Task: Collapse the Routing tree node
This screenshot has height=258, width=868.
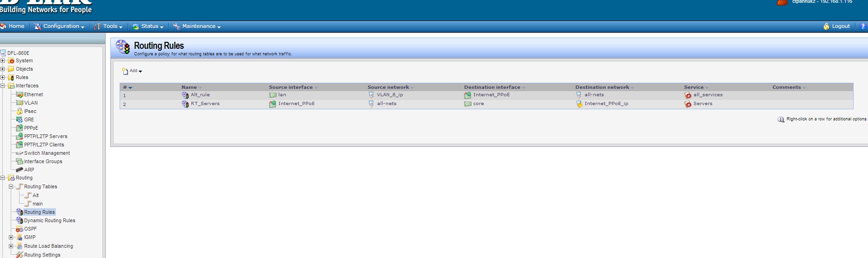Action: (2, 178)
